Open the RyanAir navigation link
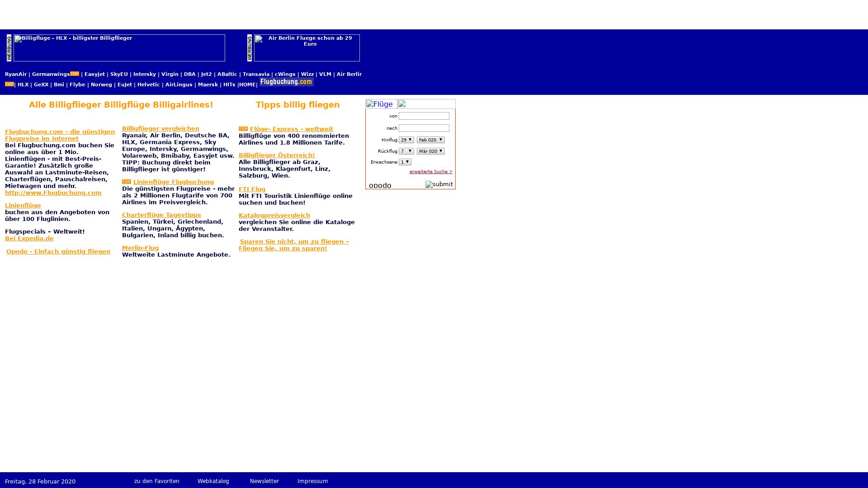 click(x=15, y=74)
